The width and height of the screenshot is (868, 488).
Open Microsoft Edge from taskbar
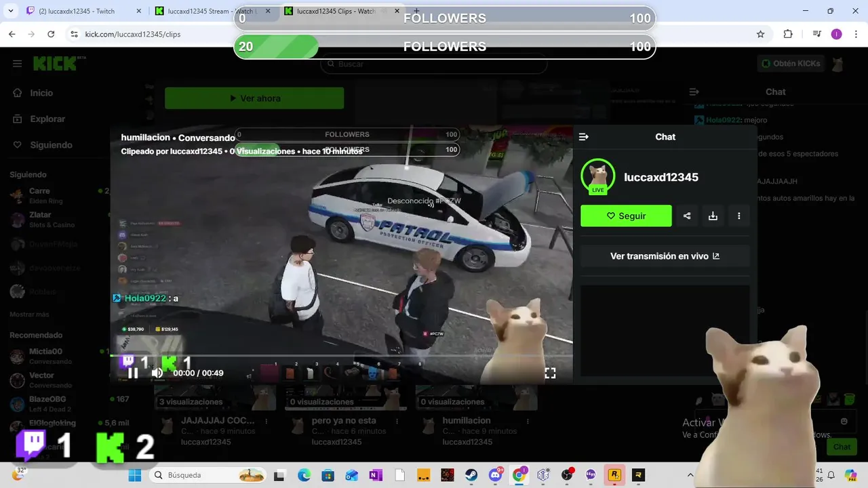[304, 475]
